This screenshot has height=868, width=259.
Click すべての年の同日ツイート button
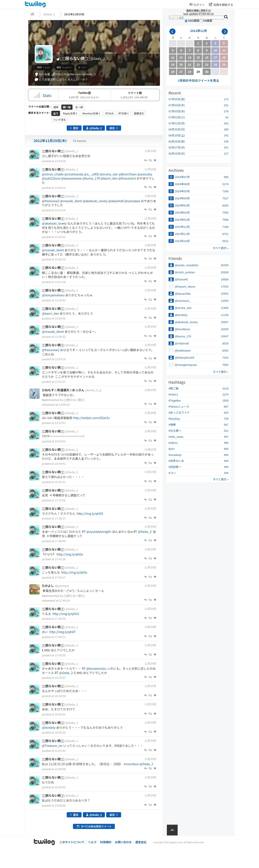tap(94, 826)
